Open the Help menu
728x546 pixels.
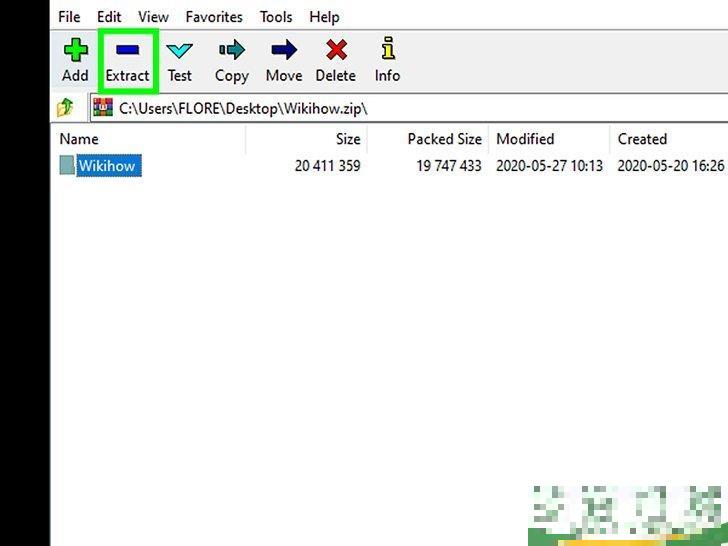click(x=324, y=17)
